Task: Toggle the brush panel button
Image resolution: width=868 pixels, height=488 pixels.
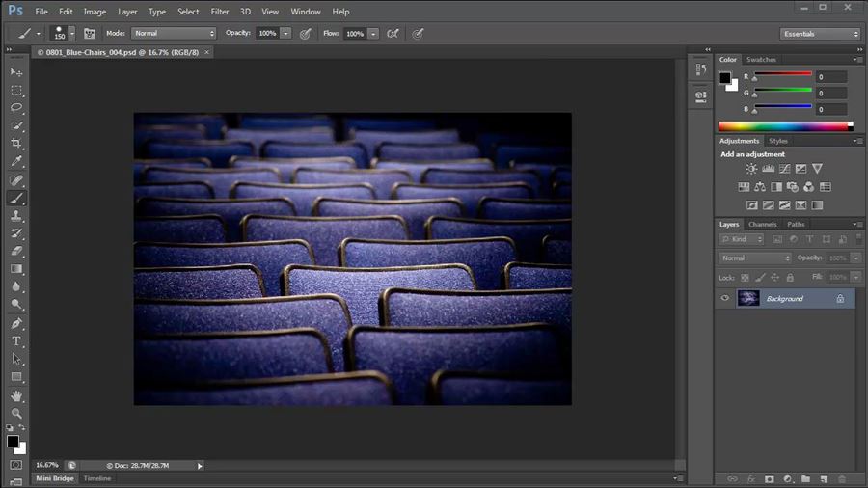Action: tap(90, 33)
